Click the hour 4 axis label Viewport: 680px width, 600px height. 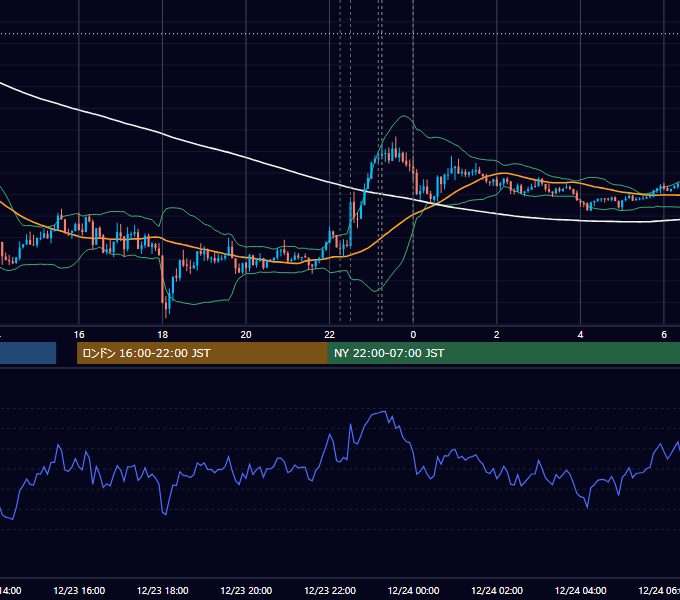pos(580,335)
